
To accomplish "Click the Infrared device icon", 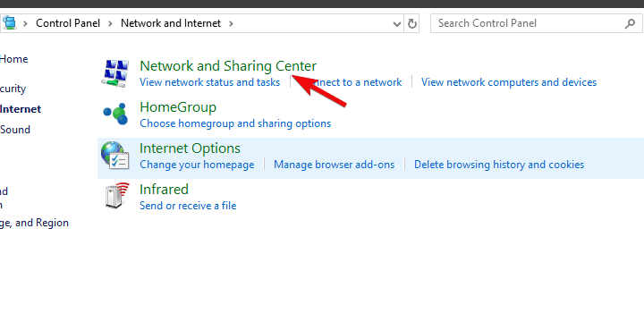I will click(116, 196).
